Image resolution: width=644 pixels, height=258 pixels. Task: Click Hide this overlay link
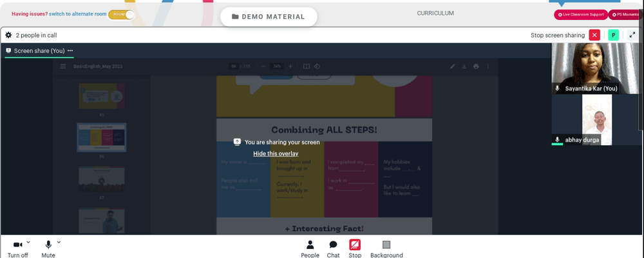[276, 154]
